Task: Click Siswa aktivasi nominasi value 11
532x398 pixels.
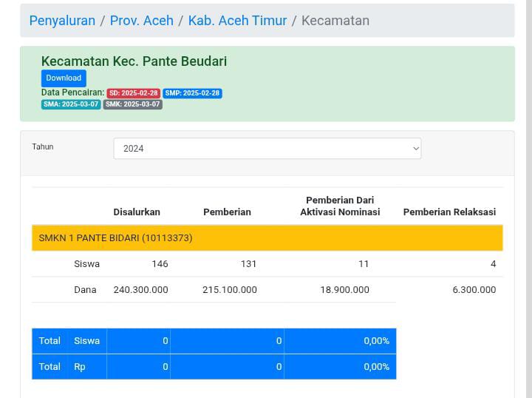Action: (364, 264)
